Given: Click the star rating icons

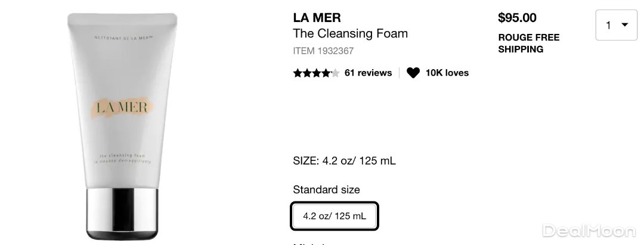Looking at the screenshot, I should pyautogui.click(x=316, y=73).
